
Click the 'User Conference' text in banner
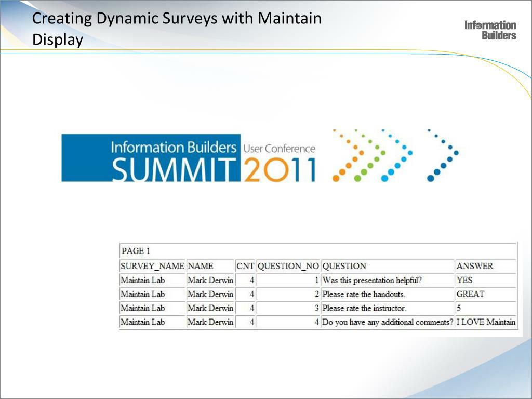point(279,149)
